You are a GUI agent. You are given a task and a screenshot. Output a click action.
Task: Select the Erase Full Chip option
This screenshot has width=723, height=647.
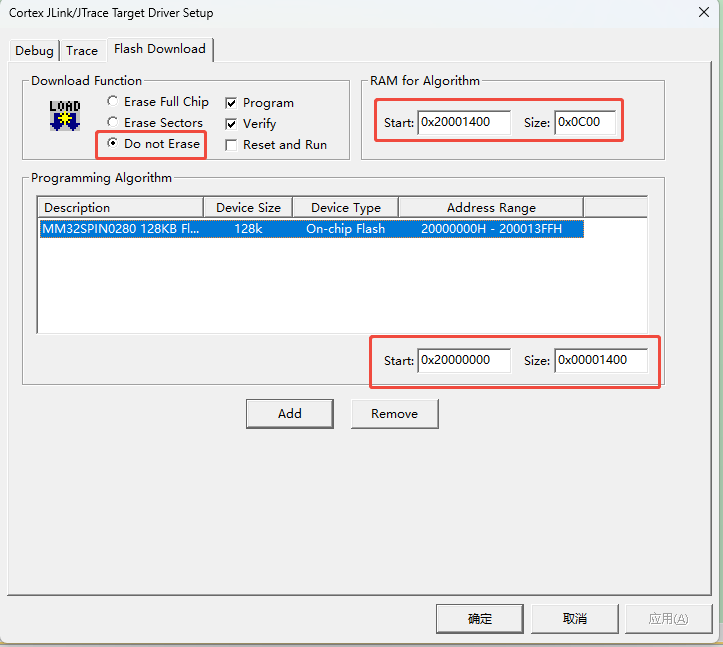[x=113, y=102]
